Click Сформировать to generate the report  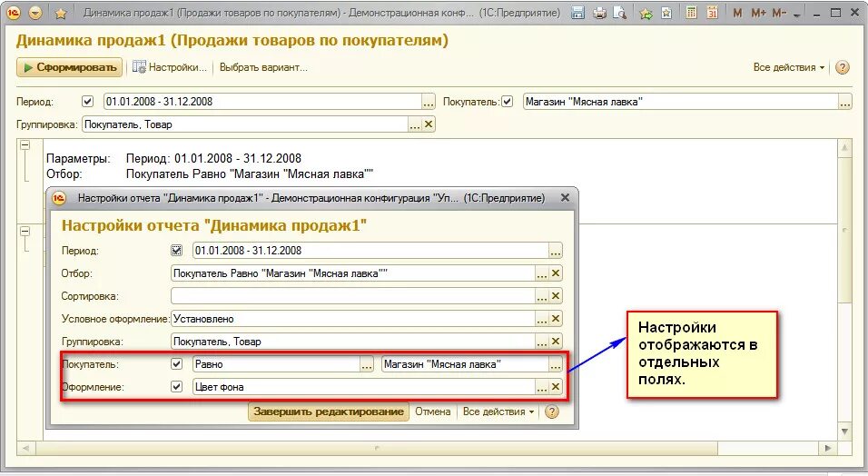[69, 67]
